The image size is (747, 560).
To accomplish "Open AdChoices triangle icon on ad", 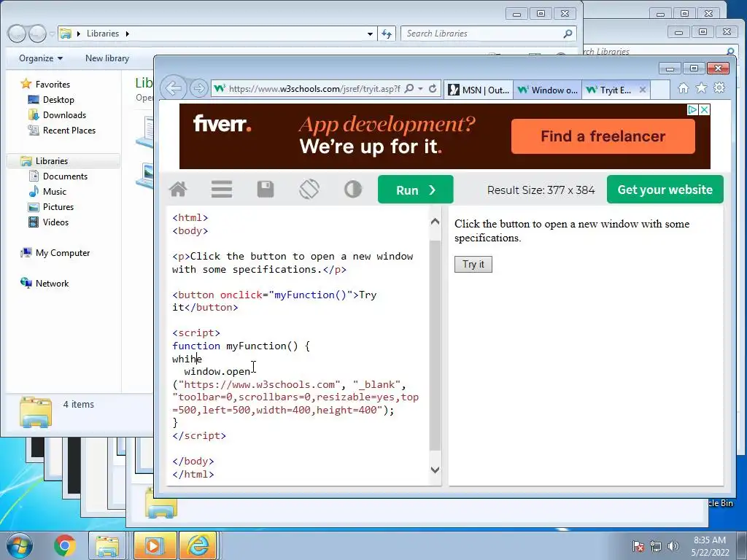I will (693, 110).
